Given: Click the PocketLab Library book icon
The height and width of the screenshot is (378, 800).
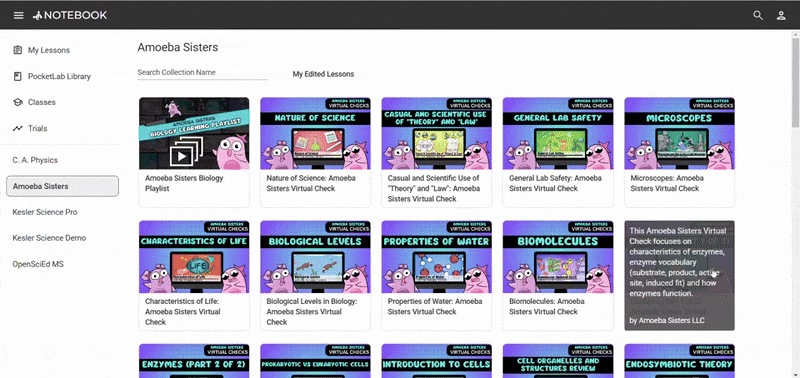Looking at the screenshot, I should tap(18, 76).
